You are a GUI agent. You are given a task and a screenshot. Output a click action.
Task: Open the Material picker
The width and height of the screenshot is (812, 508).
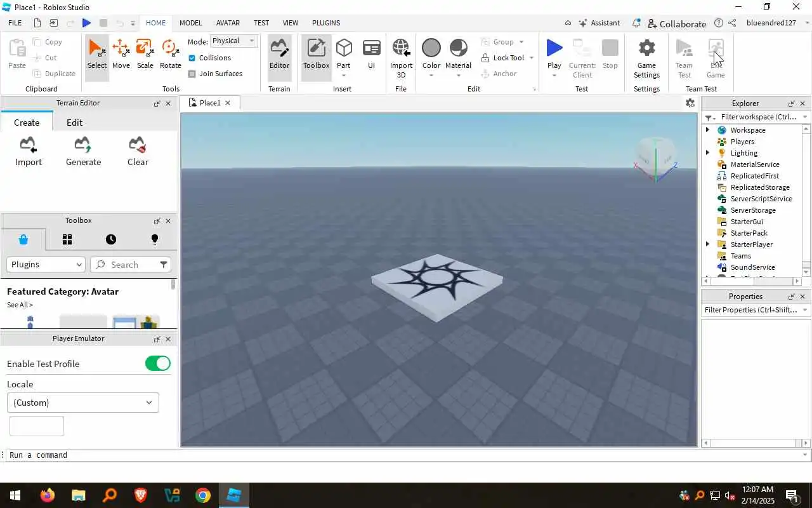(458, 48)
